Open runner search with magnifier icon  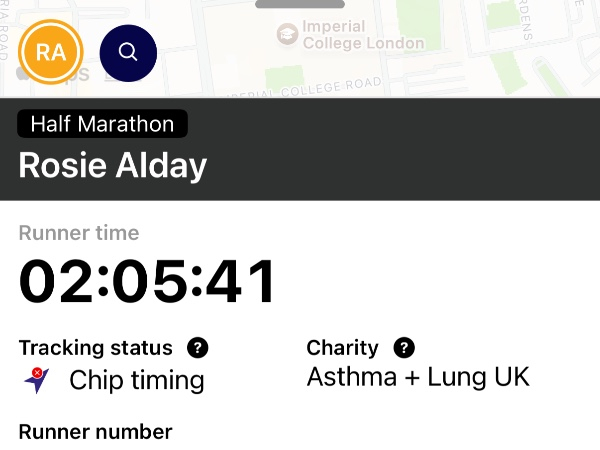coord(128,51)
